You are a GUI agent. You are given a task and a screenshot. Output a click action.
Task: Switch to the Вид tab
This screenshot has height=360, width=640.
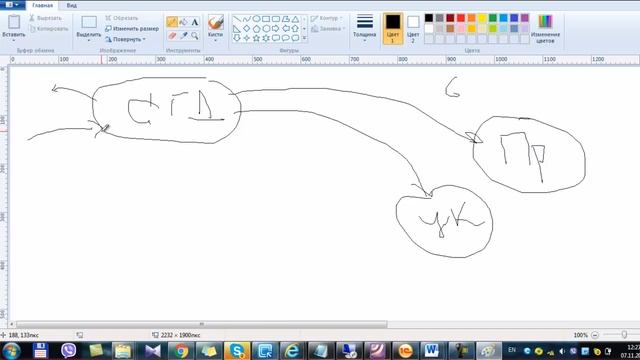[71, 5]
